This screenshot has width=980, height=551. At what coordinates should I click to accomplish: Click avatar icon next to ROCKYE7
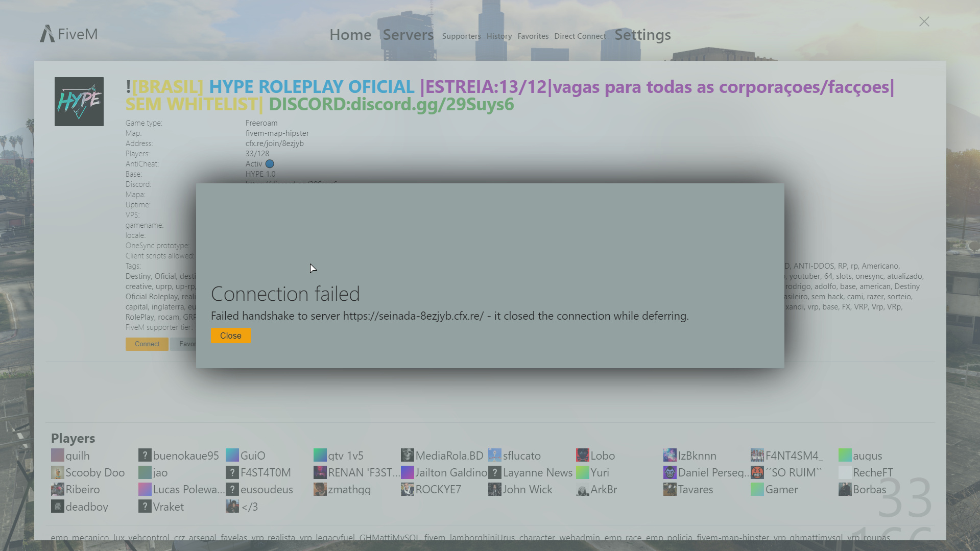(408, 489)
